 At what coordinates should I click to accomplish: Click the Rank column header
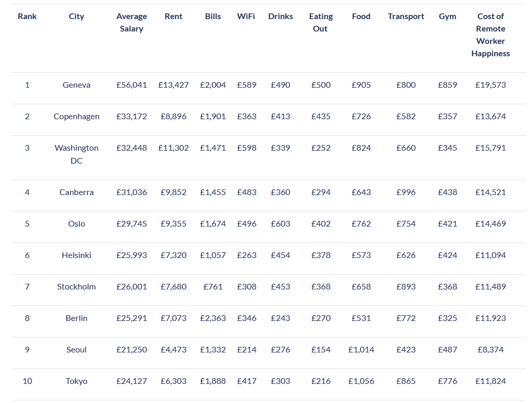pyautogui.click(x=27, y=17)
